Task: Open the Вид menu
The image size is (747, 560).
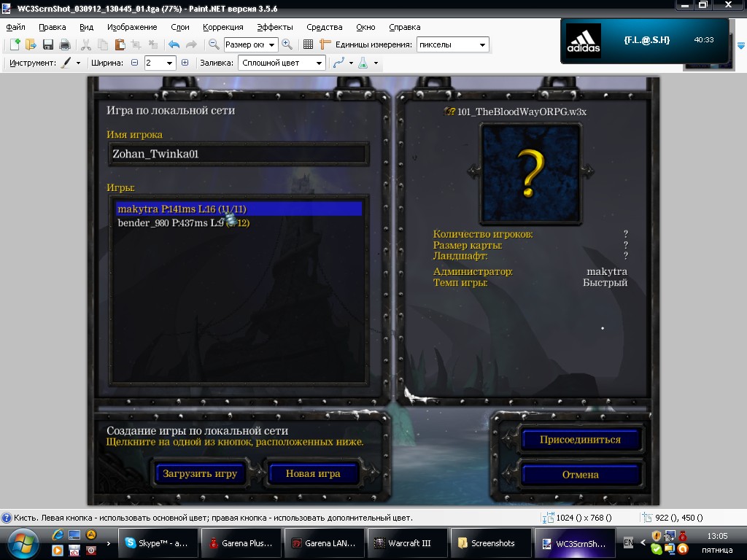Action: (86, 27)
